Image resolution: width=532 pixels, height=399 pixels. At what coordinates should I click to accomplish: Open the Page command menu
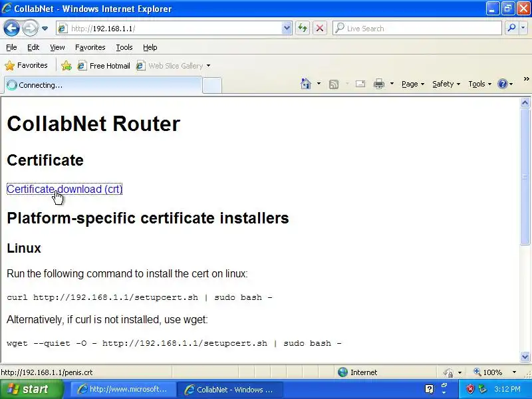point(413,84)
